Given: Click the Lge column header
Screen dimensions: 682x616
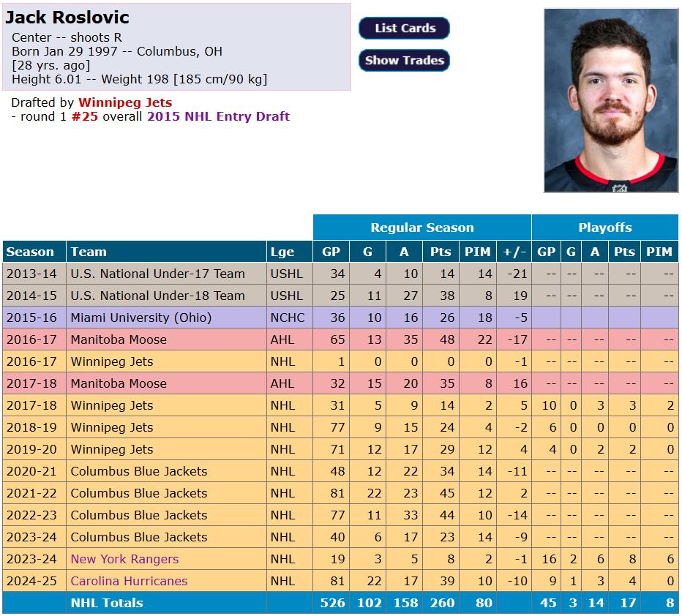Looking at the screenshot, I should pos(289,252).
